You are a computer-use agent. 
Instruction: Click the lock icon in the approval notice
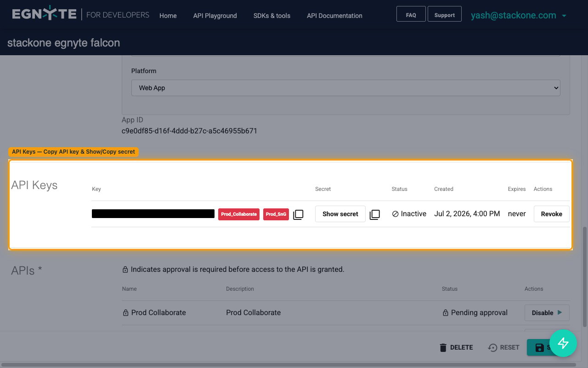coord(125,270)
